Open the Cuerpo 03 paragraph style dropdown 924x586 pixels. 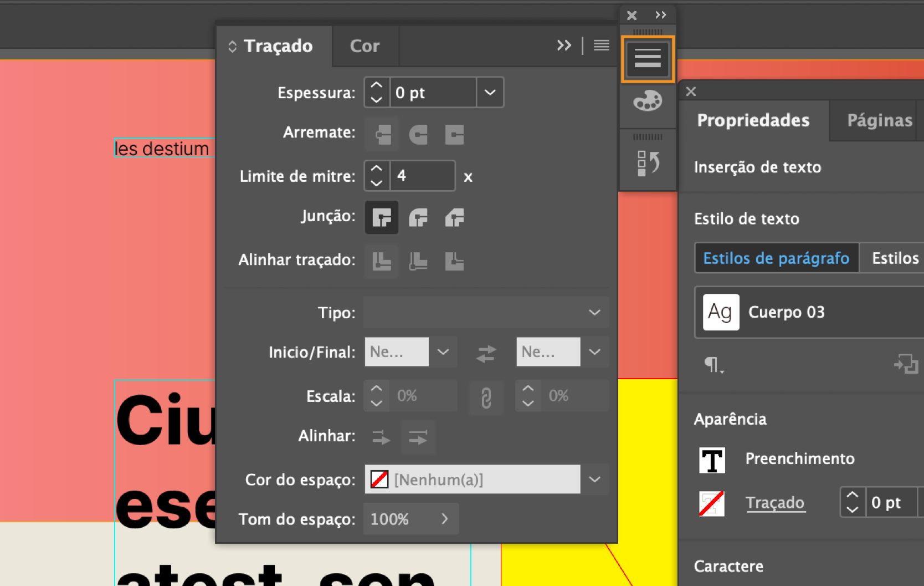(x=809, y=312)
